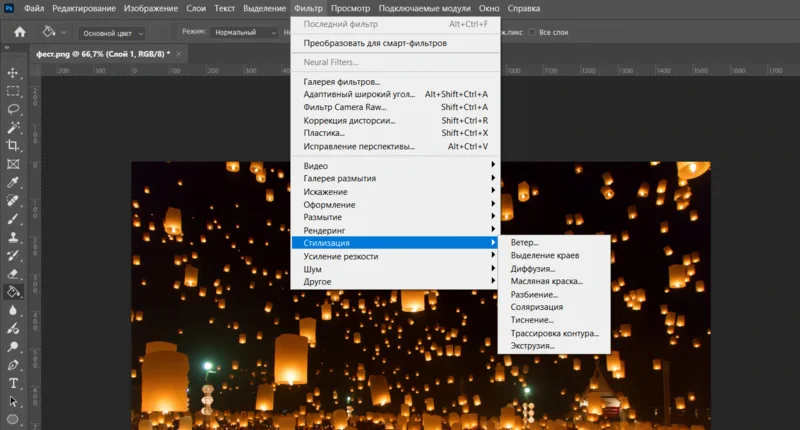Viewport: 800px width, 430px height.
Task: Select the Eraser tool
Action: (13, 274)
